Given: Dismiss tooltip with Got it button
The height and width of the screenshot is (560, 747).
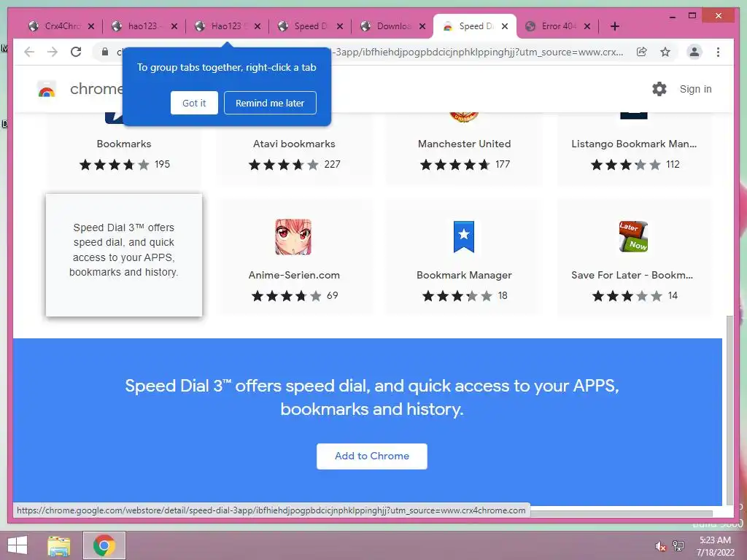Looking at the screenshot, I should click(x=194, y=103).
